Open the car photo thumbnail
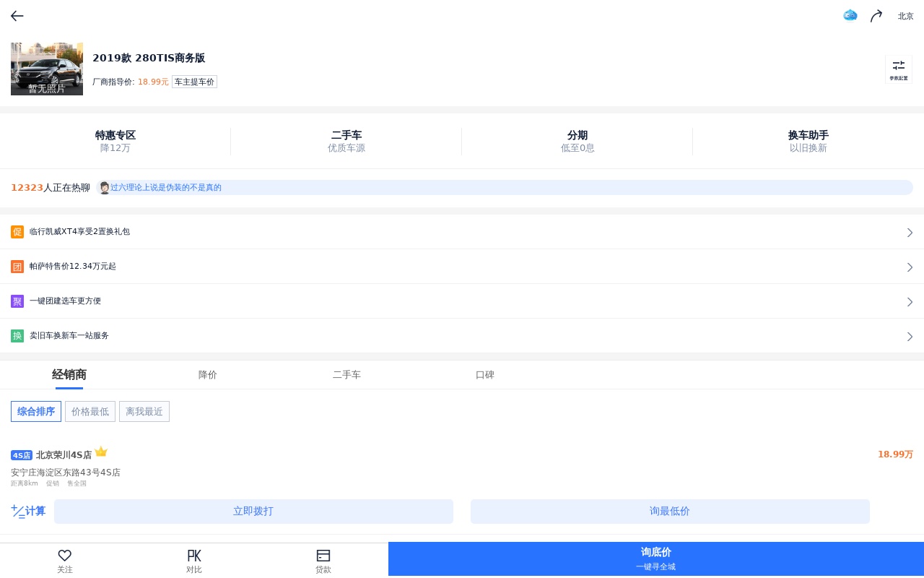The width and height of the screenshot is (924, 578). pos(47,69)
